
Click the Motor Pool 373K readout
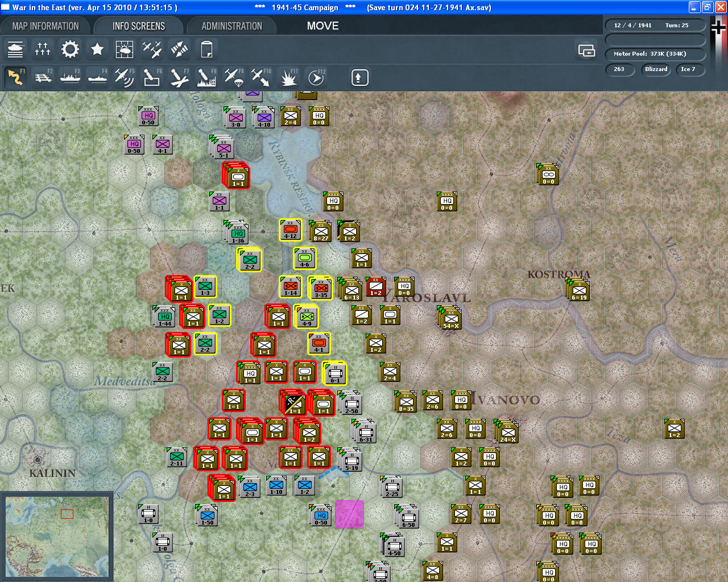[655, 54]
